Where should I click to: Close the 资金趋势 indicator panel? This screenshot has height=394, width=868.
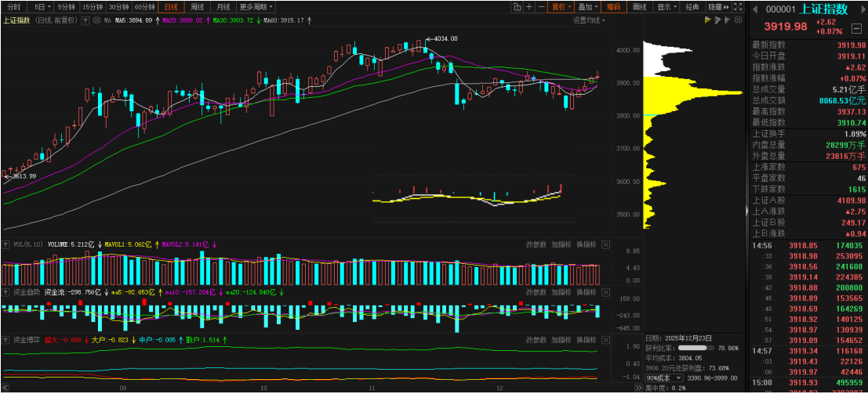(605, 292)
